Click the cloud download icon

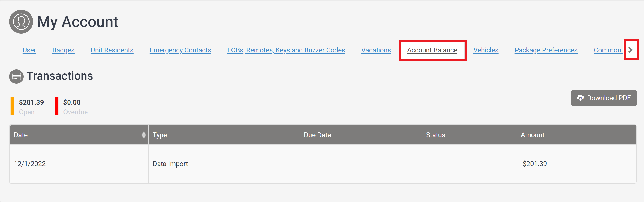coord(580,98)
